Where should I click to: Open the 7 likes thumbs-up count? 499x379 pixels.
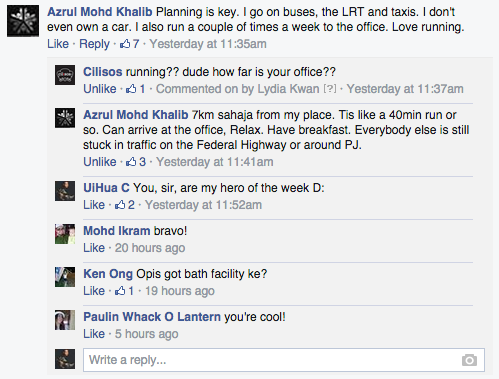click(x=130, y=44)
